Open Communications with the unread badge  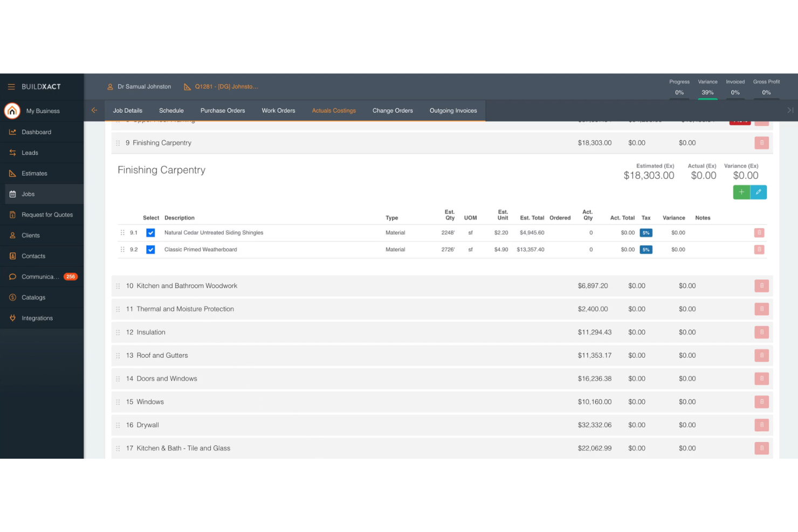tap(42, 277)
